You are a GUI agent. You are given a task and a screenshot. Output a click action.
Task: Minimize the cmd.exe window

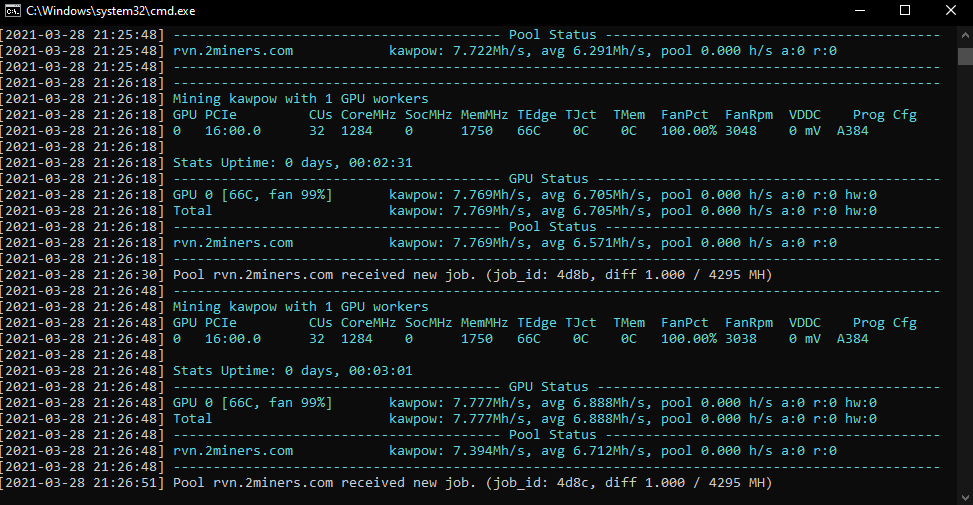click(x=859, y=10)
